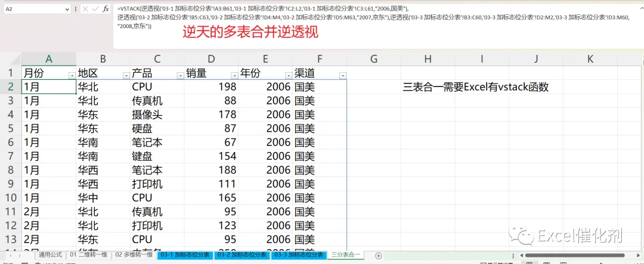The height and width of the screenshot is (264, 644).
Task: Select cell D2 containing 198
Action: click(211, 86)
